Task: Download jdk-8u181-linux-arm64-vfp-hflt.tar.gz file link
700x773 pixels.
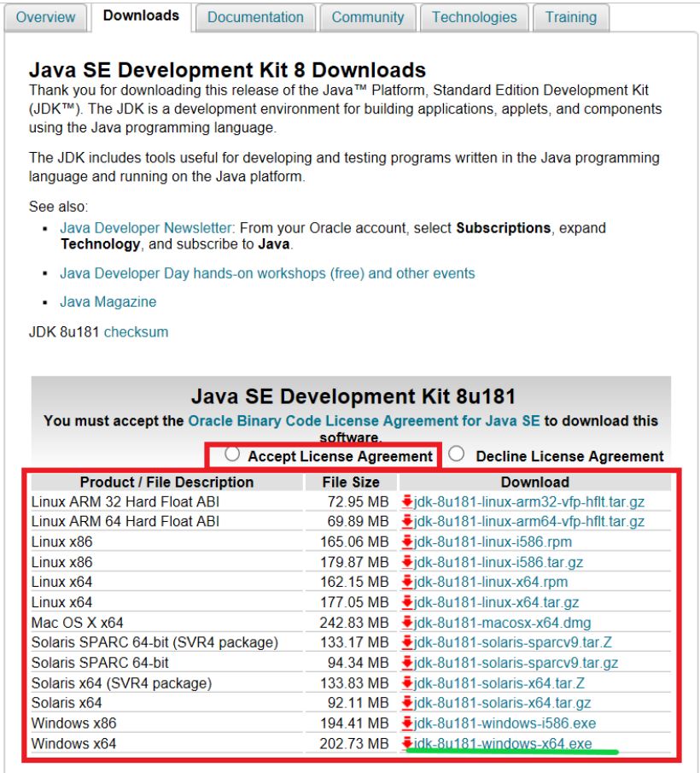Action: pos(529,522)
